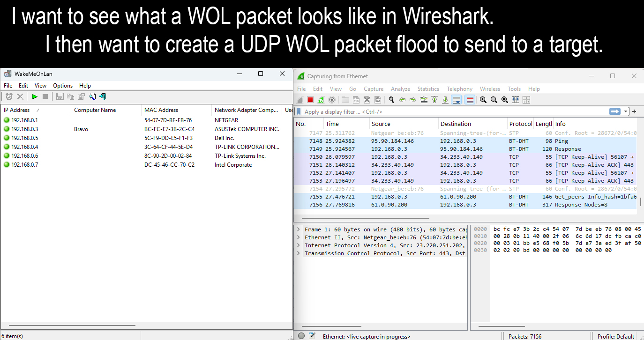644x340 pixels.
Task: Sort packets by the Protocol column header
Action: (520, 124)
